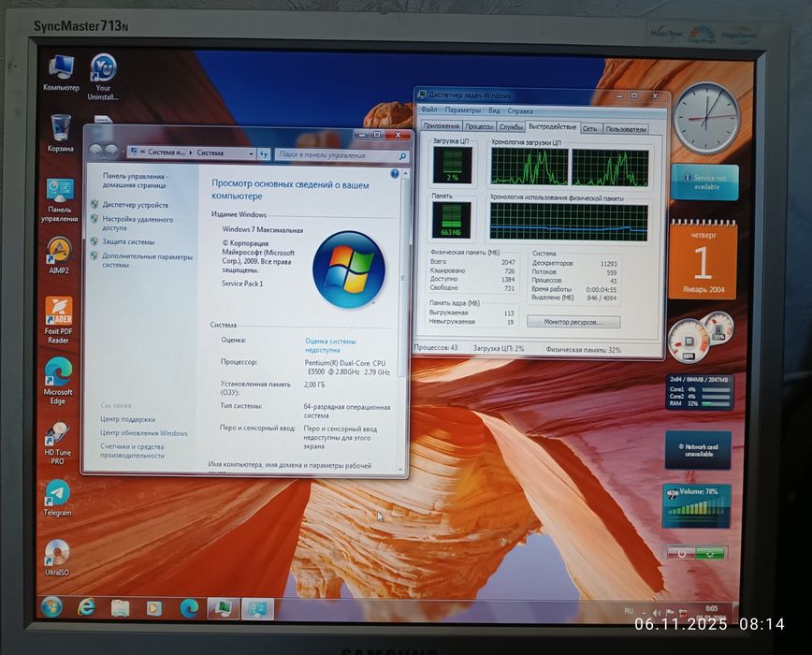Switch to System window taskbar button
This screenshot has width=812, height=655.
point(257,608)
